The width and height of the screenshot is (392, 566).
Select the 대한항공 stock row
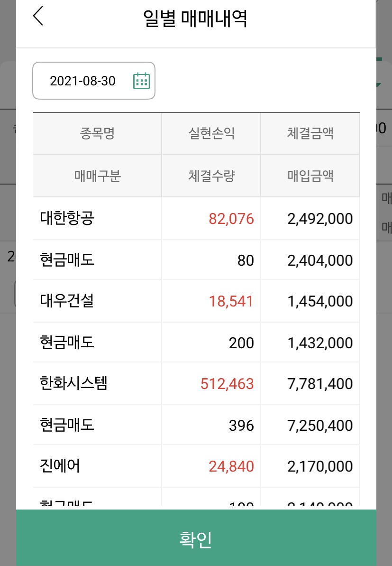(66, 219)
